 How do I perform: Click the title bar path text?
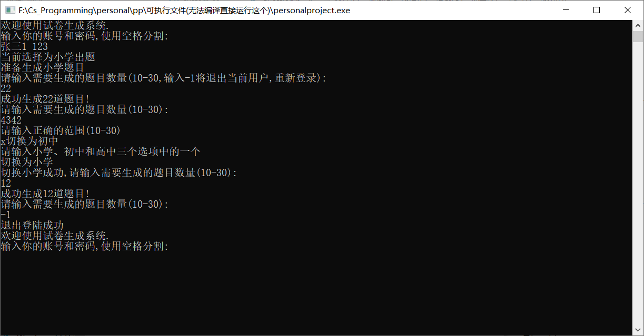184,10
